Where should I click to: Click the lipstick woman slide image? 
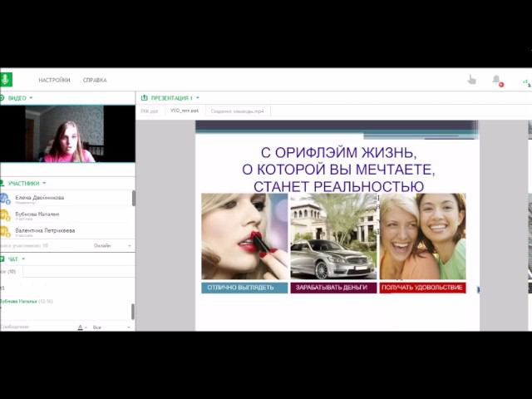coord(244,236)
